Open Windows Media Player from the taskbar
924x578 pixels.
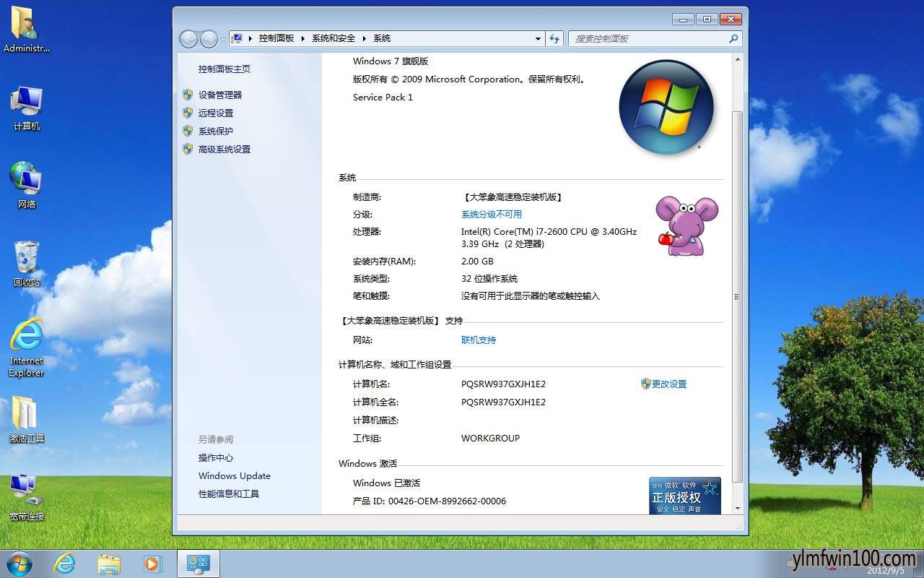pos(153,563)
